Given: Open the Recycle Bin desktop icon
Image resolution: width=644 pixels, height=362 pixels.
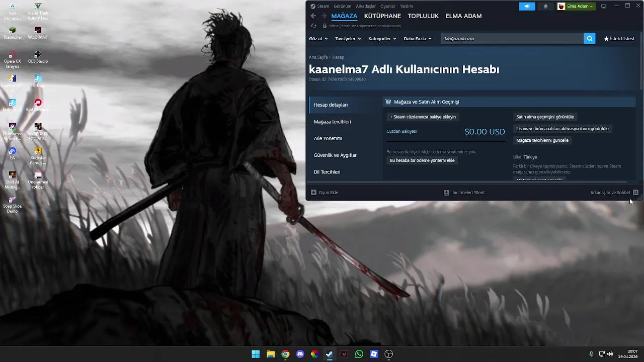Looking at the screenshot, I should coord(12,12).
